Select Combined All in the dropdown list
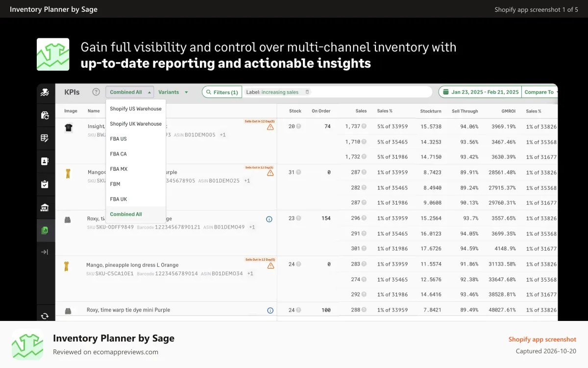The height and width of the screenshot is (368, 588). [136, 214]
